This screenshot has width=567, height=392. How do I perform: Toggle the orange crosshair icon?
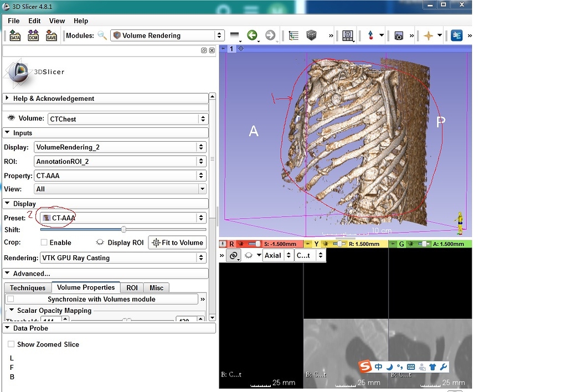(x=428, y=35)
